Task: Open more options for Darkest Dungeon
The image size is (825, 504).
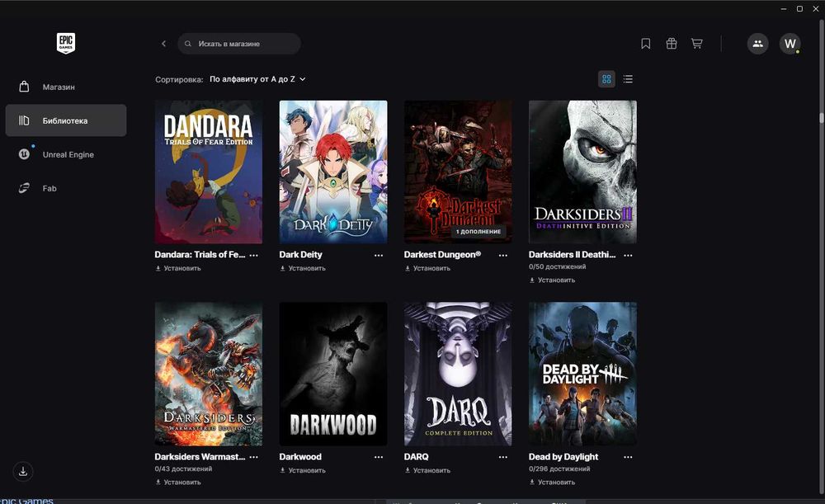Action: coord(503,255)
